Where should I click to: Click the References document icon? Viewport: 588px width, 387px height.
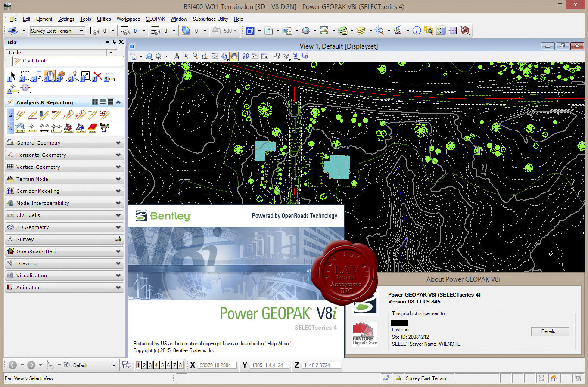269,31
